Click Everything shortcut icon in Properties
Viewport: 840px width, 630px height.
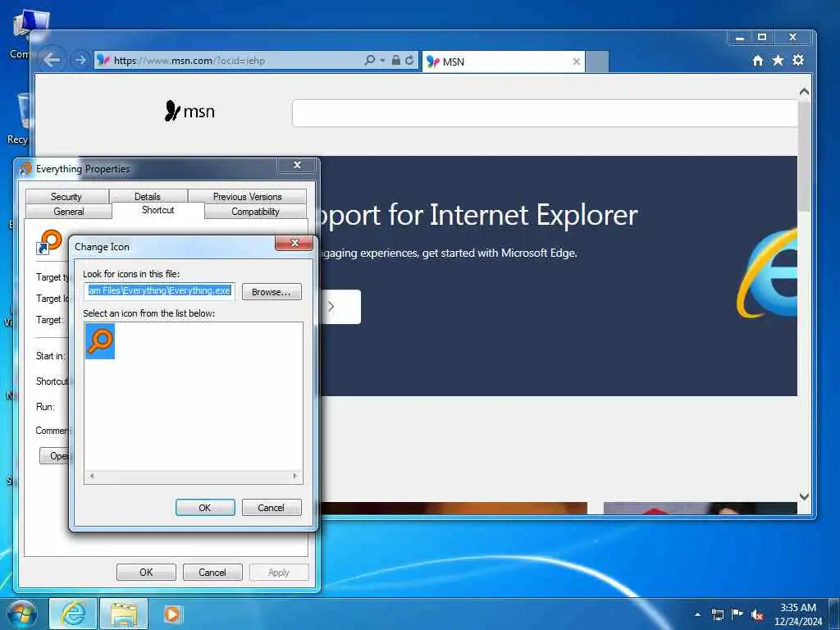coord(49,242)
